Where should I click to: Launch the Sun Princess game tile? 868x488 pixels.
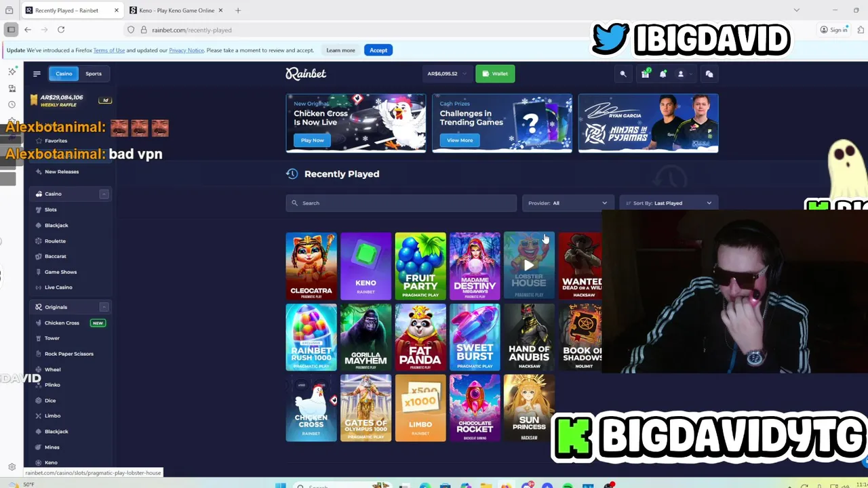point(529,408)
